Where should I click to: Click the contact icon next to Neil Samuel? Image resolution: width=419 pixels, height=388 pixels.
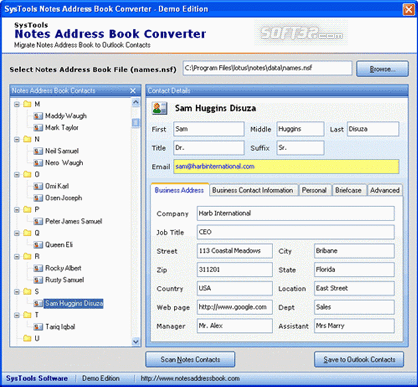point(38,151)
